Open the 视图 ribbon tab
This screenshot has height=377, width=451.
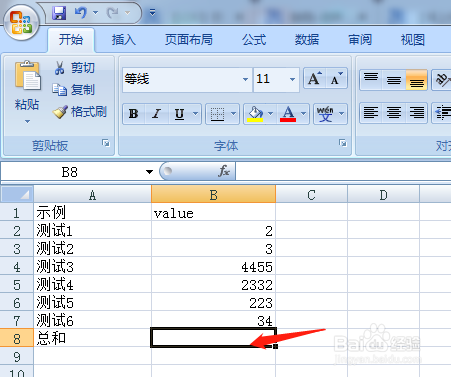(x=412, y=40)
